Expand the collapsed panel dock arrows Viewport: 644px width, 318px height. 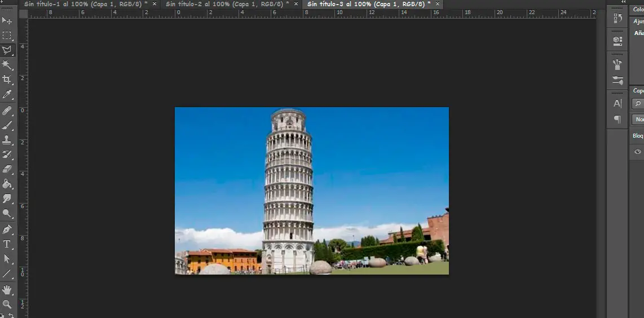623,2
